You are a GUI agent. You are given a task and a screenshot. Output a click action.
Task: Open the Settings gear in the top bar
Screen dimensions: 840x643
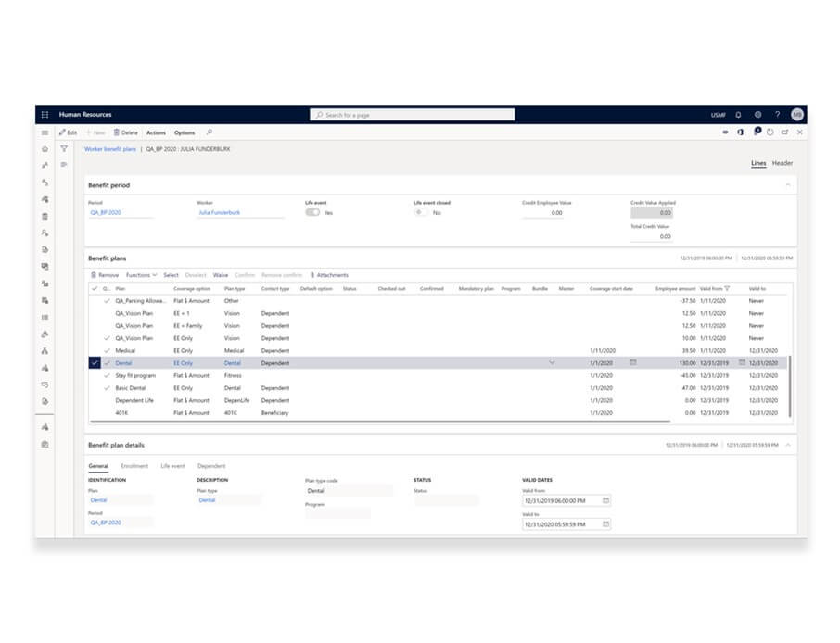[x=757, y=114]
